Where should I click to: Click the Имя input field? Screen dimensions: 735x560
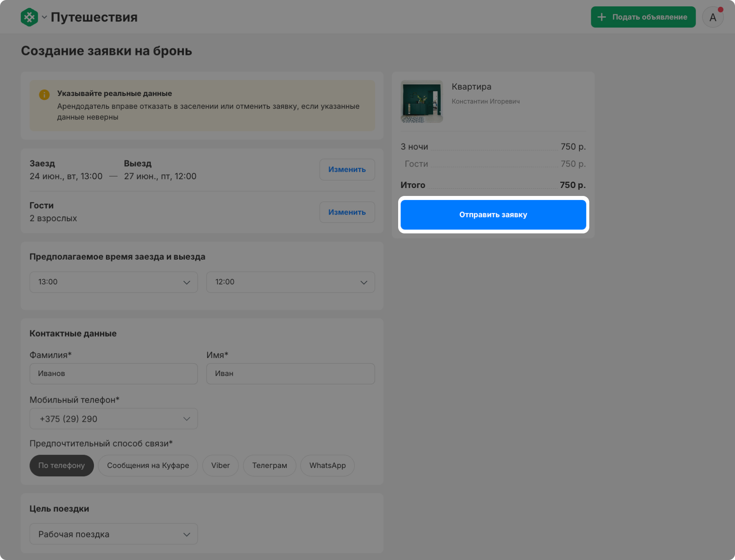[x=290, y=374]
